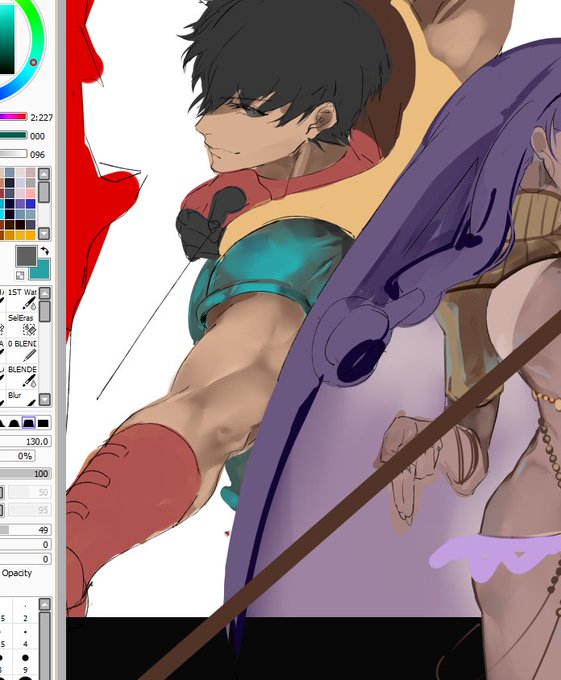Pick brush size 4 from size list
Screen dimensions: 561x680
[x=25, y=638]
